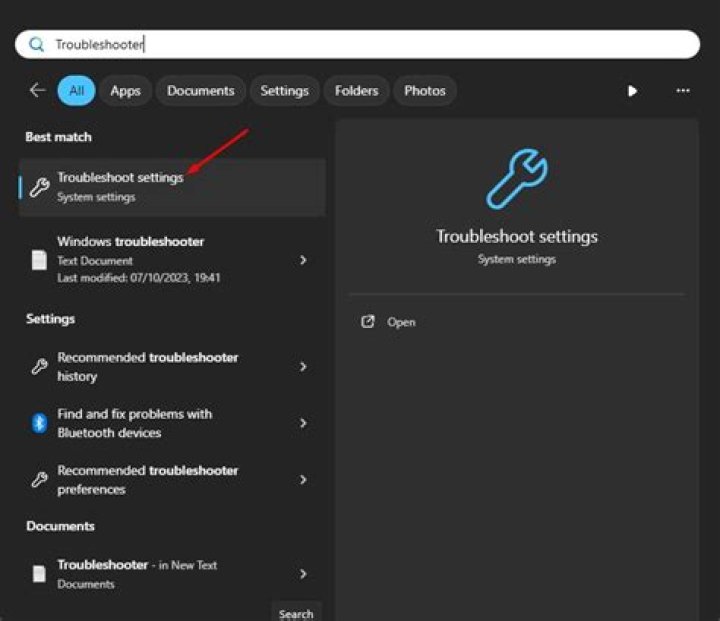Viewport: 720px width, 621px height.
Task: Choose the Settings filter tab
Action: pos(285,90)
